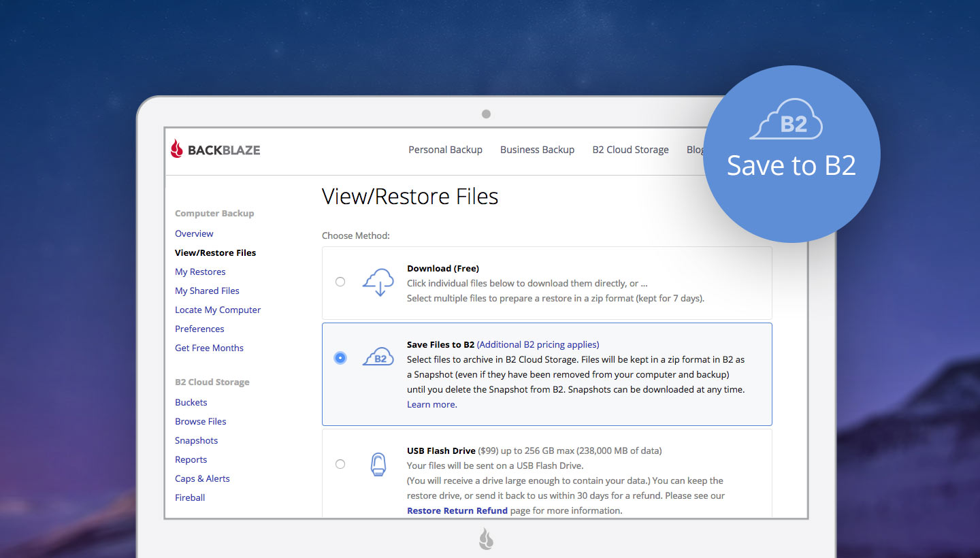This screenshot has width=980, height=558.
Task: Select the USB Flash Drive radio button
Action: coord(340,464)
